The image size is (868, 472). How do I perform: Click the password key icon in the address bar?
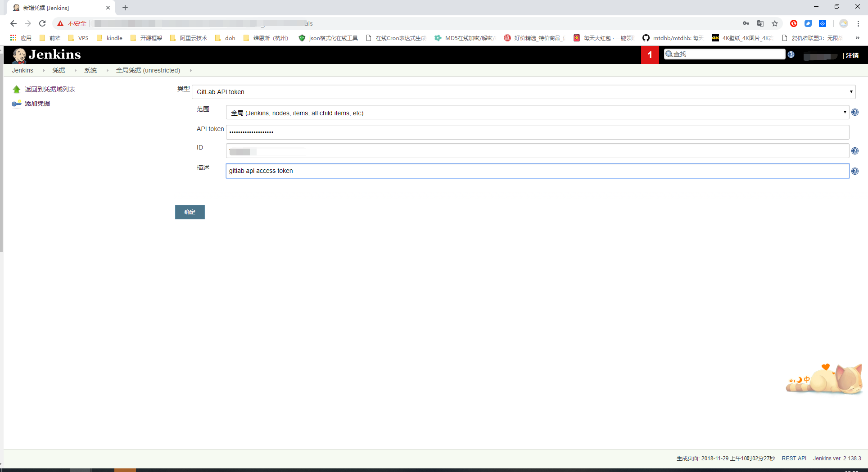pos(746,23)
